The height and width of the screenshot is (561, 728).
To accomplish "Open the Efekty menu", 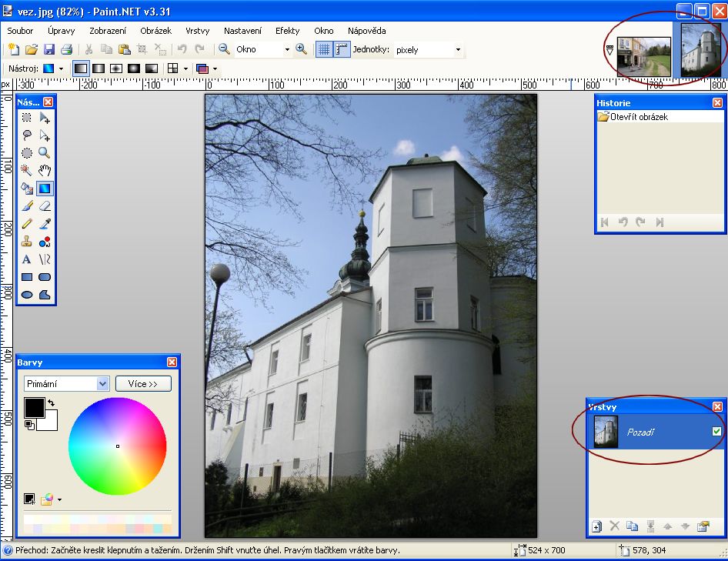I will pos(287,31).
